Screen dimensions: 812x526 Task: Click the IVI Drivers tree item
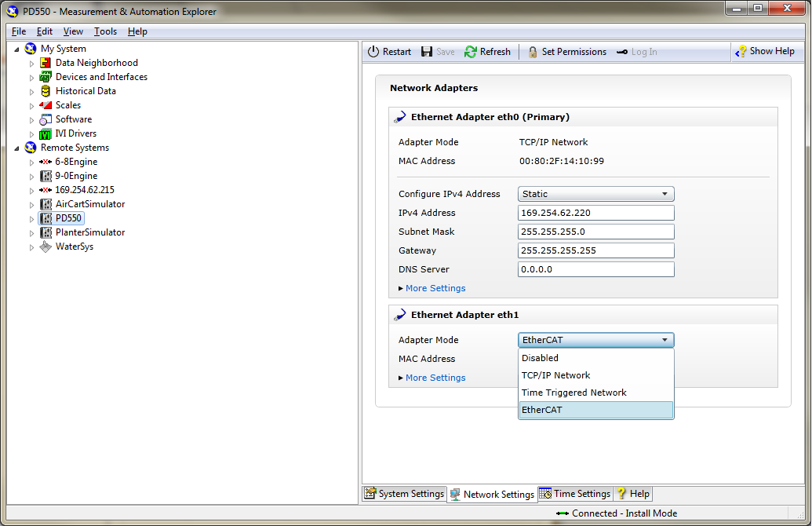75,133
